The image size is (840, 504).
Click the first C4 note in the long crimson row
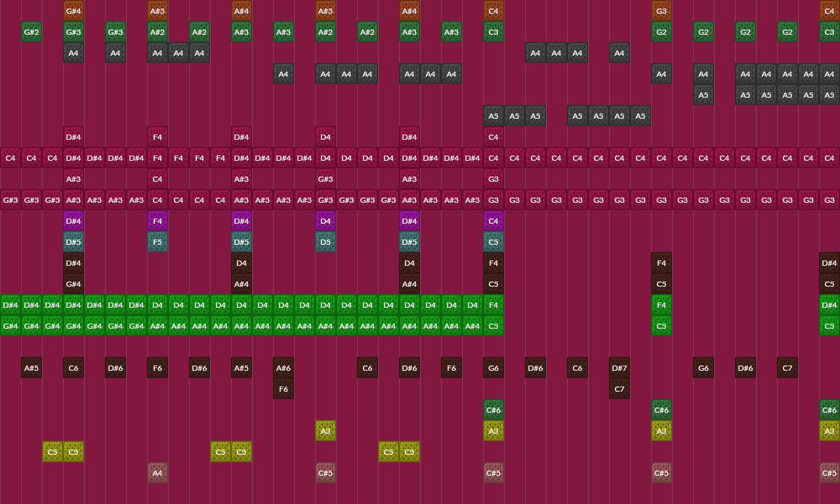[10, 157]
